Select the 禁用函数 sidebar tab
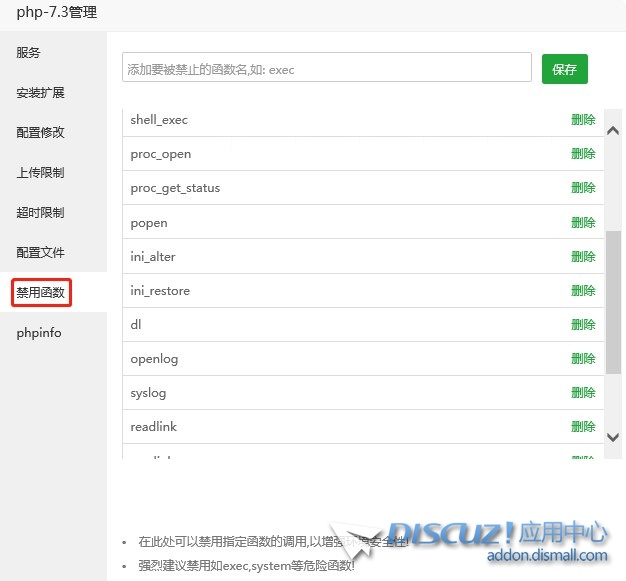Viewport: 626px width, 581px height. [41, 293]
